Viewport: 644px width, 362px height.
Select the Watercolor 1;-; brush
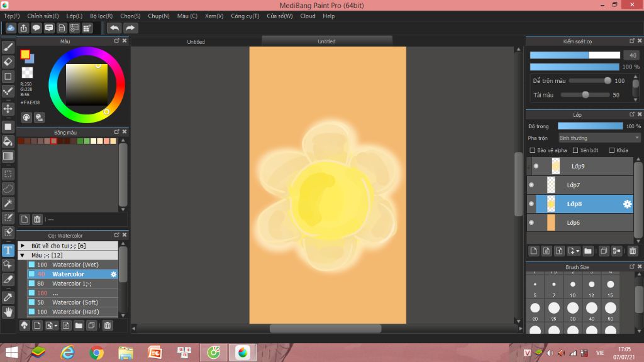pos(73,283)
